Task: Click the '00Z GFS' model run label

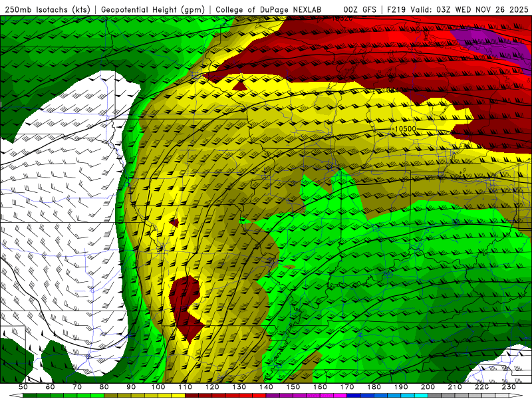Action: click(360, 9)
